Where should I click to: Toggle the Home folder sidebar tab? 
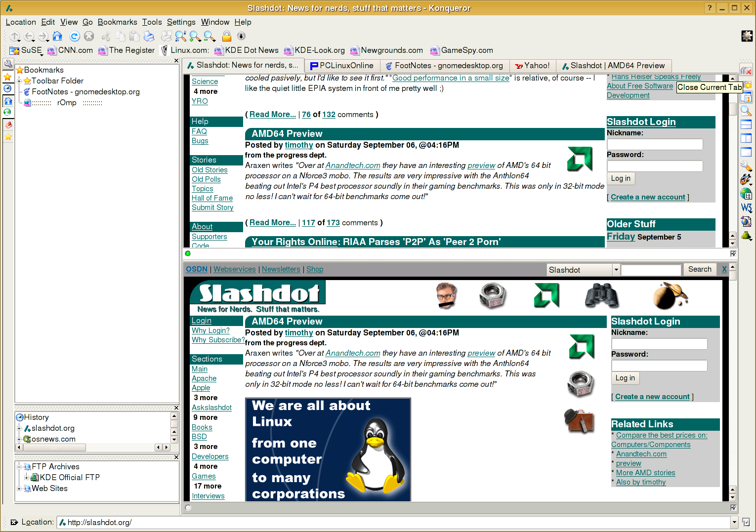point(8,101)
